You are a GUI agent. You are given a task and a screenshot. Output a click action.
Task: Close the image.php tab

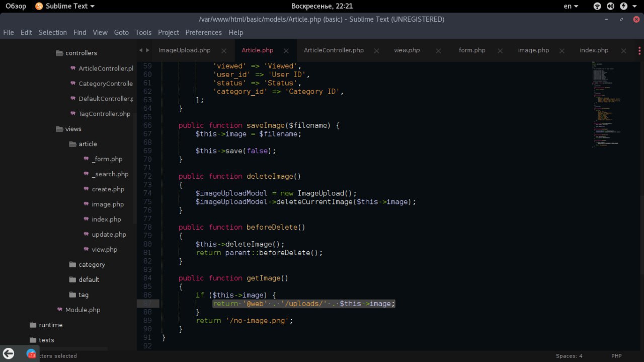pyautogui.click(x=562, y=51)
